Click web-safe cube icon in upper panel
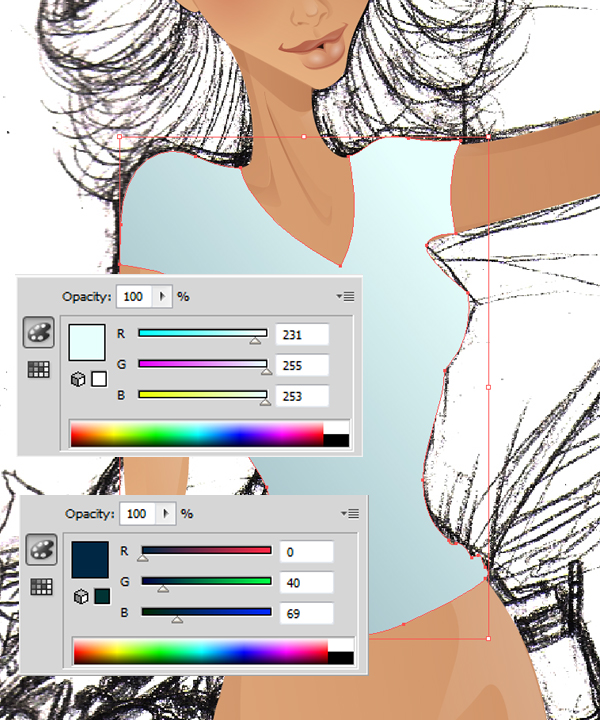The image size is (600, 720). pos(78,379)
